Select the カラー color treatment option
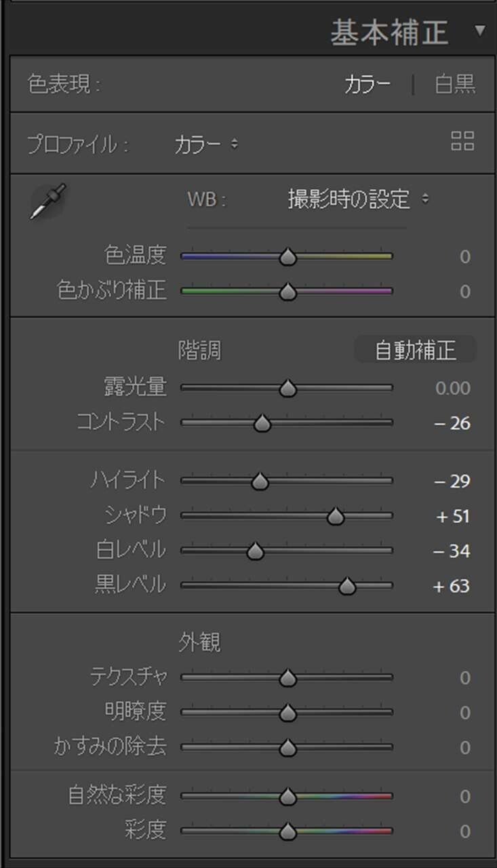This screenshot has width=497, height=868. (369, 84)
